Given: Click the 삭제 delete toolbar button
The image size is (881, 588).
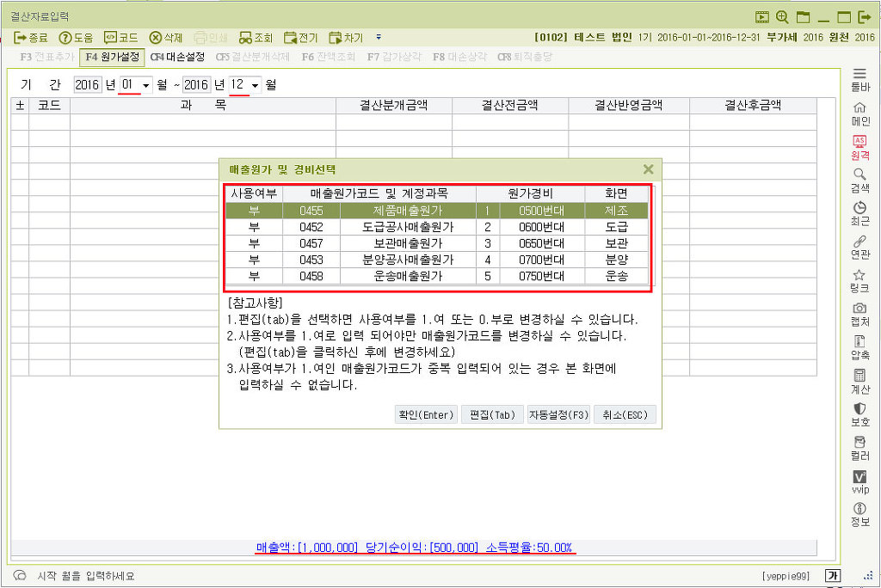Looking at the screenshot, I should (166, 38).
